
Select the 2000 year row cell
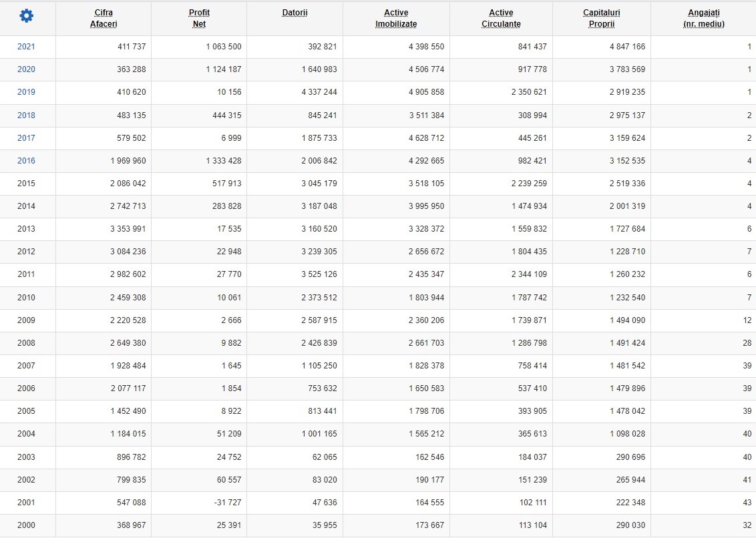click(26, 525)
